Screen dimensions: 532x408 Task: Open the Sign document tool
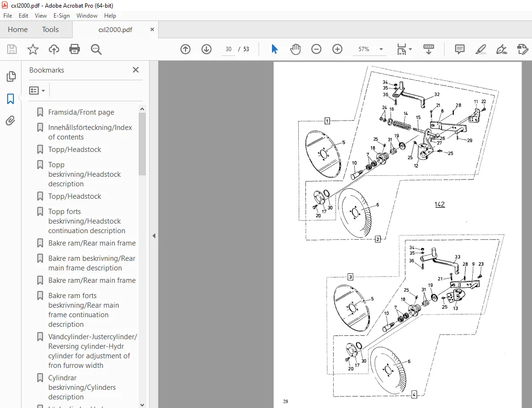[501, 49]
